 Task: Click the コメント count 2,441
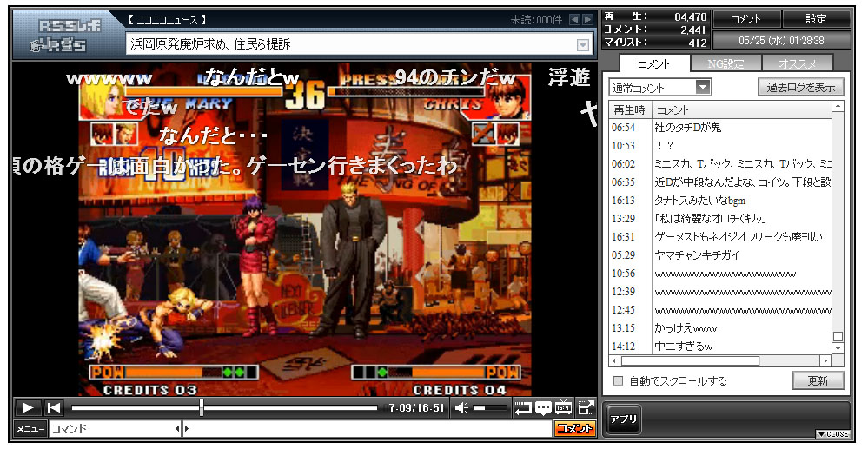tap(693, 30)
